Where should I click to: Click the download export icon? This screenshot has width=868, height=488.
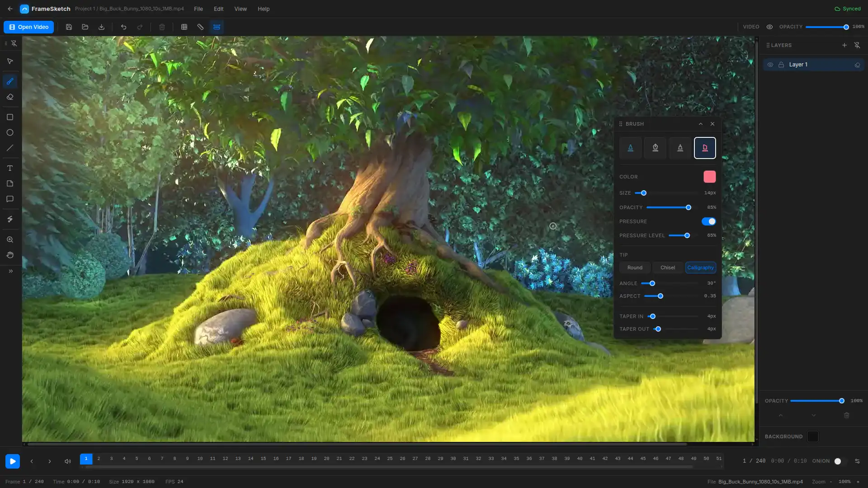pos(101,27)
